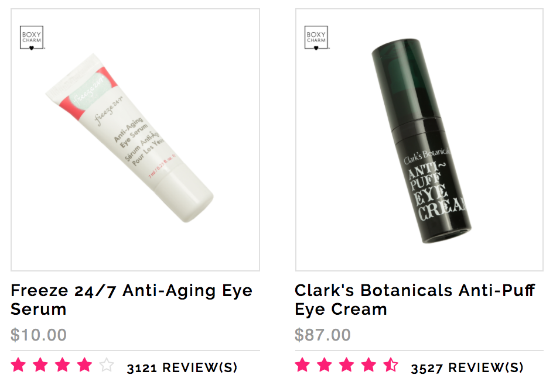
Task: Click the third star under Freeze 24/7 serum
Action: (x=63, y=365)
